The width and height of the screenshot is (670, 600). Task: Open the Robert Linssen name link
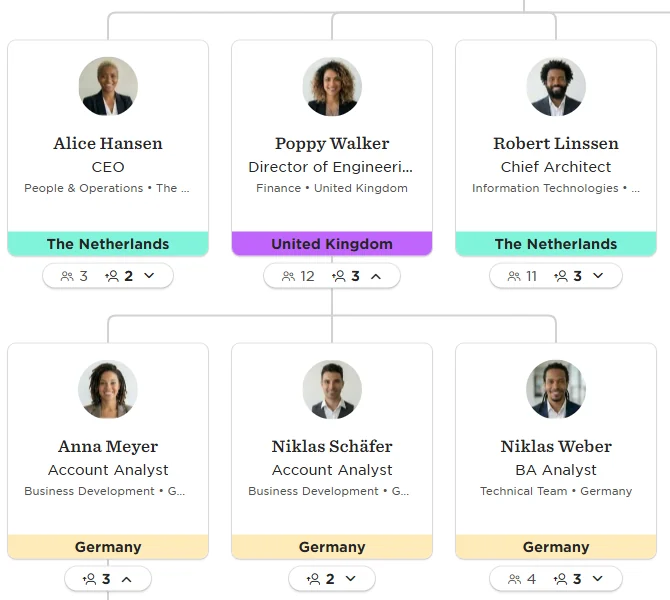(x=556, y=144)
